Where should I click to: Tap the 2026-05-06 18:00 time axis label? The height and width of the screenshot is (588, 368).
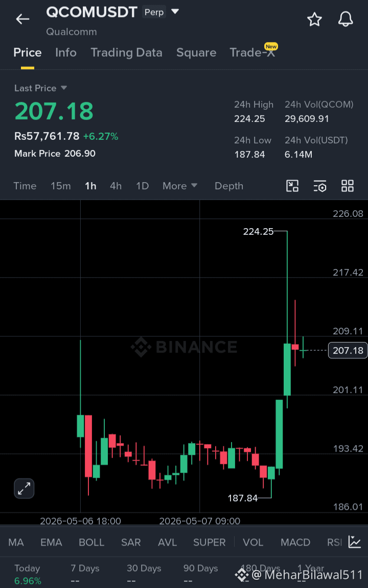[80, 521]
